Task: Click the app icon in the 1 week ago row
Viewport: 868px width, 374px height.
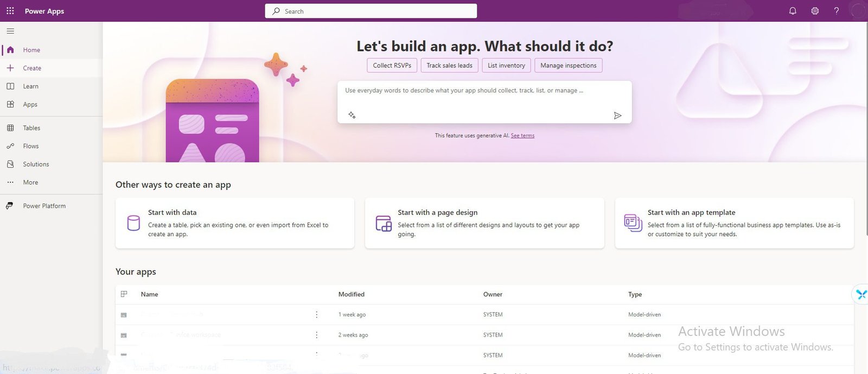Action: point(124,315)
